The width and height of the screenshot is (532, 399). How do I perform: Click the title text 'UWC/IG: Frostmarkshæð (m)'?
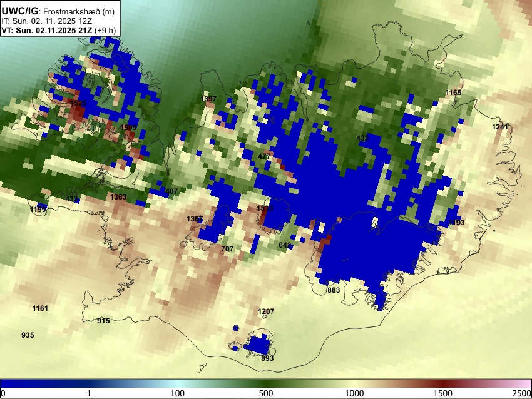(58, 11)
